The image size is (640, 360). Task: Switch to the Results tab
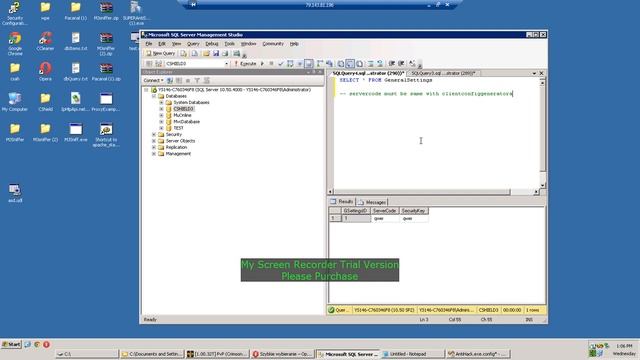342,202
